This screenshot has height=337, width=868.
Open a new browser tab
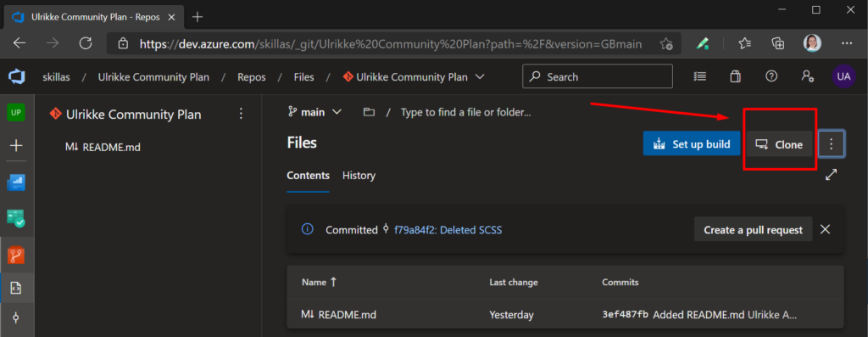point(198,17)
